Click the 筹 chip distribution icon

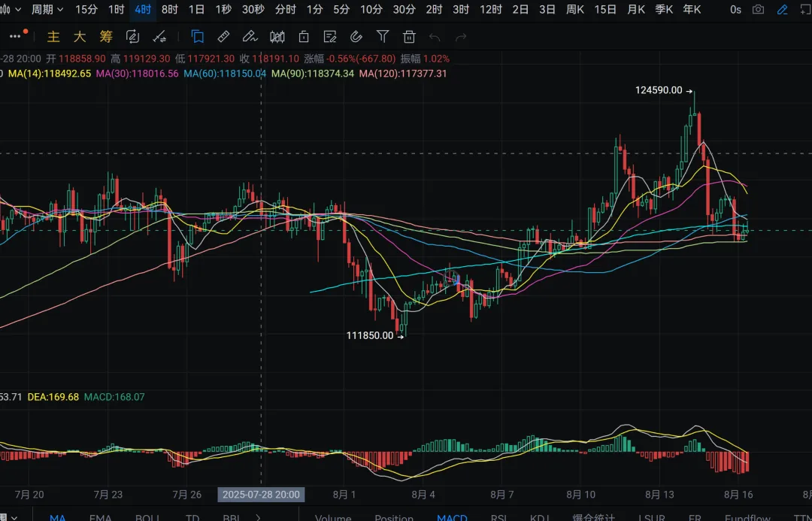tap(106, 36)
